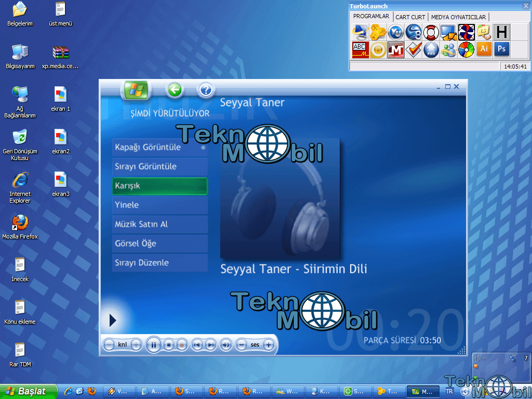The image size is (532, 399).
Task: Switch to the CART CURT tab
Action: tap(410, 17)
